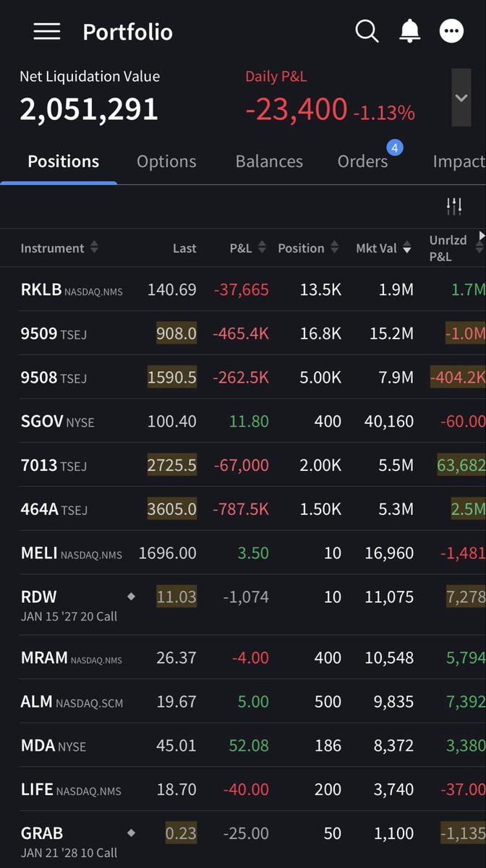Tap the diamond marker on GRAB row
Screen dimensions: 486x868
pos(131,833)
